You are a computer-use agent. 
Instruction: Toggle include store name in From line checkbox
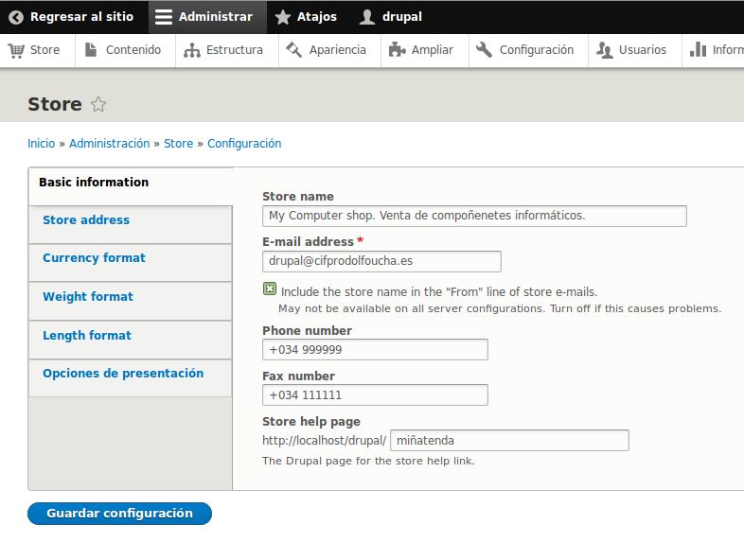[x=270, y=289]
